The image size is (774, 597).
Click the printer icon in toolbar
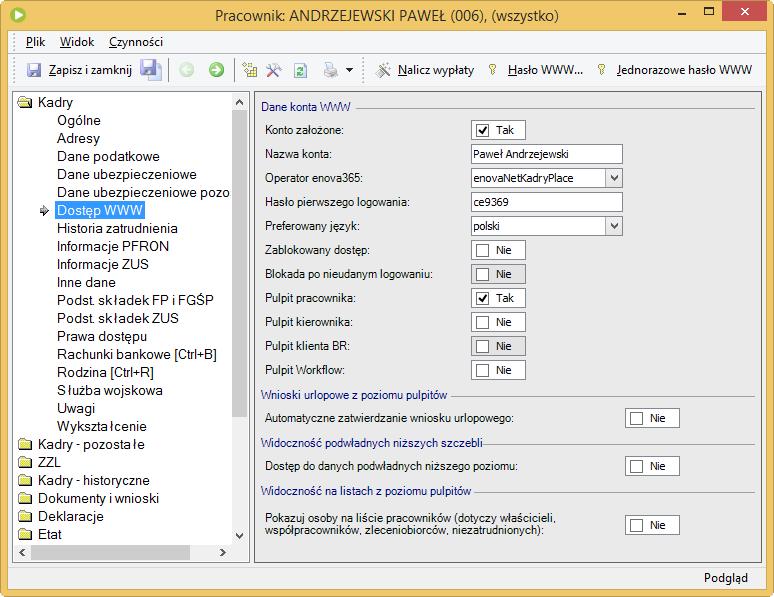tap(331, 70)
